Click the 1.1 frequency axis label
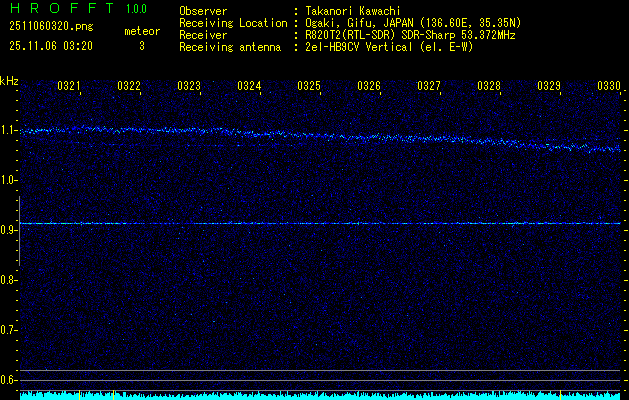Image resolution: width=629 pixels, height=400 pixels. click(x=9, y=130)
